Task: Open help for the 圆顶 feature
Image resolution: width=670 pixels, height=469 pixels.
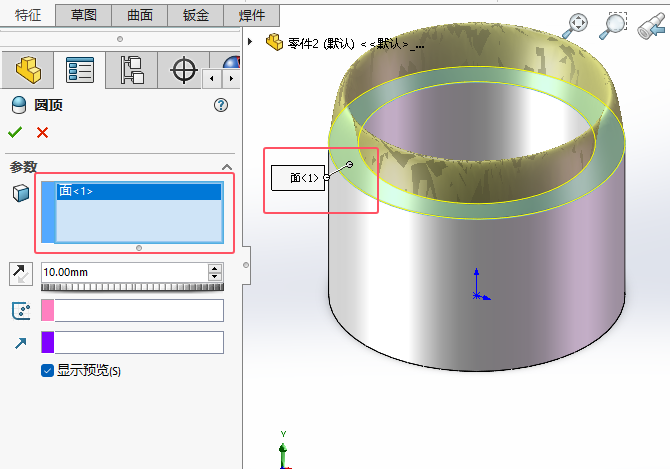Action: pos(221,105)
